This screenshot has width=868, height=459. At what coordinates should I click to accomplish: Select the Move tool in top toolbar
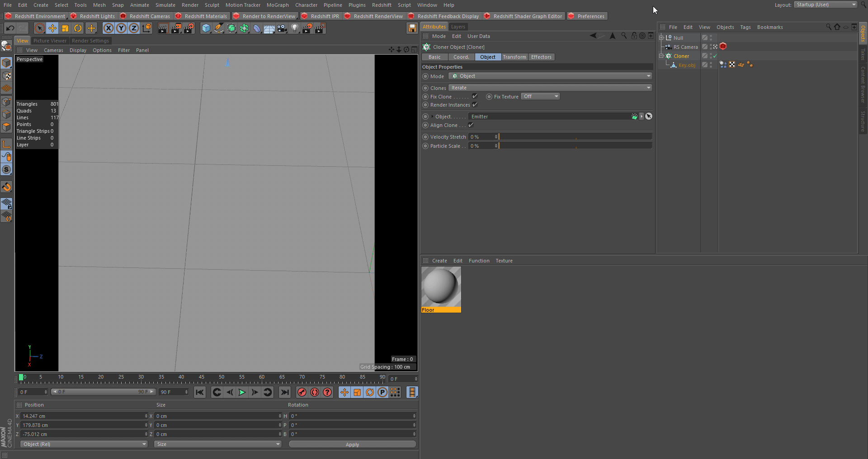coord(52,28)
